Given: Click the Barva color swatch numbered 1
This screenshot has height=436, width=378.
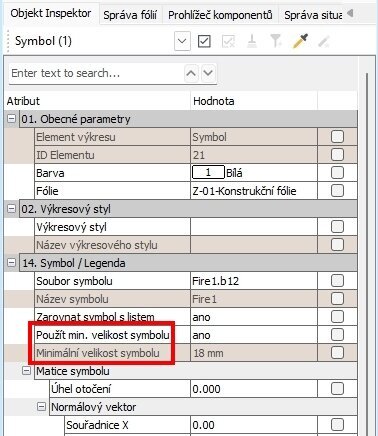Looking at the screenshot, I should click(x=208, y=172).
